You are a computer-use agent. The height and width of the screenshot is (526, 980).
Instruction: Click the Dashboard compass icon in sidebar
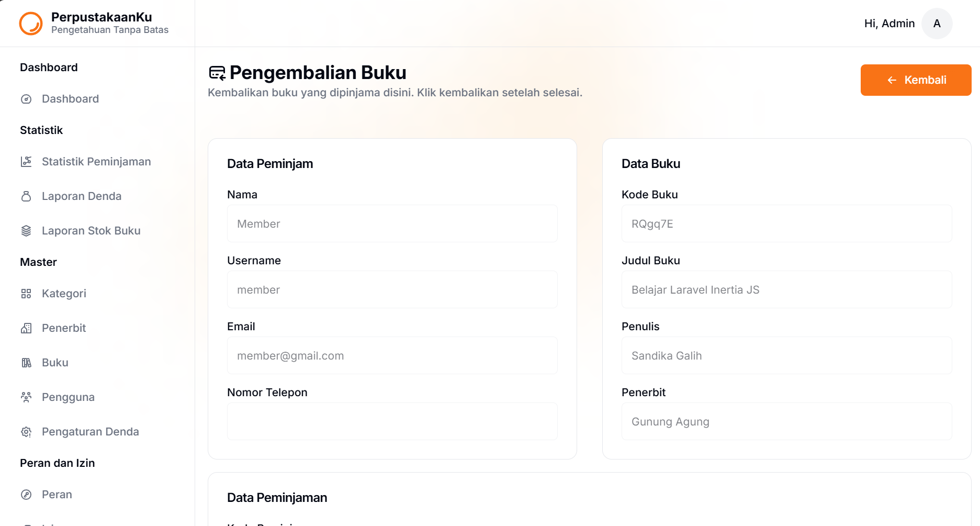pos(26,99)
